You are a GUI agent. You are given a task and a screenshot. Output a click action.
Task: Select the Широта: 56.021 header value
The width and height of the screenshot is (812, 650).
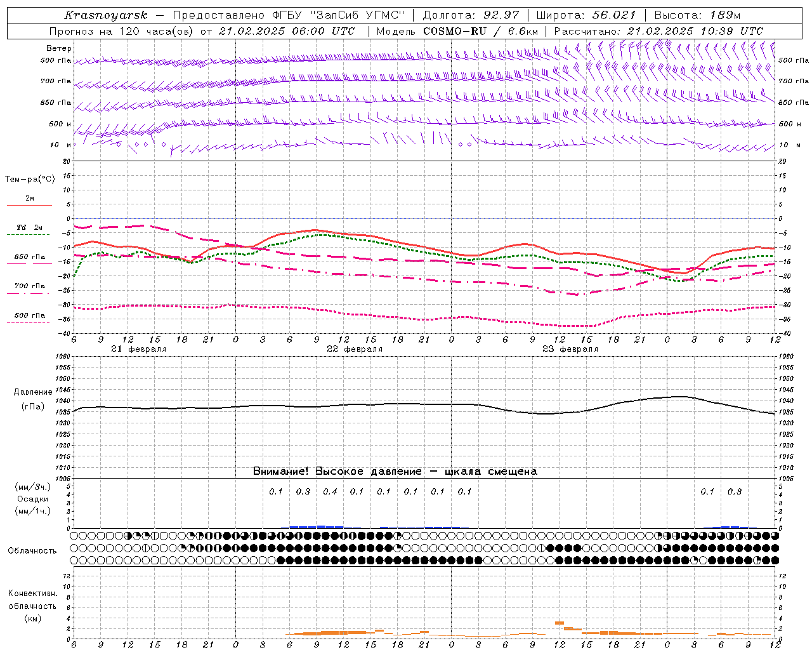click(586, 15)
